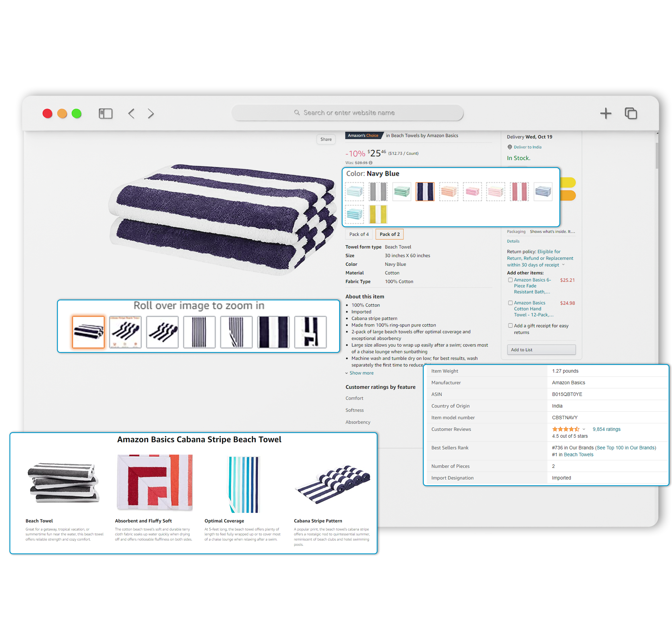Click the star rating icons in Customer Reviews
Screen dimensions: 672x621
point(566,429)
